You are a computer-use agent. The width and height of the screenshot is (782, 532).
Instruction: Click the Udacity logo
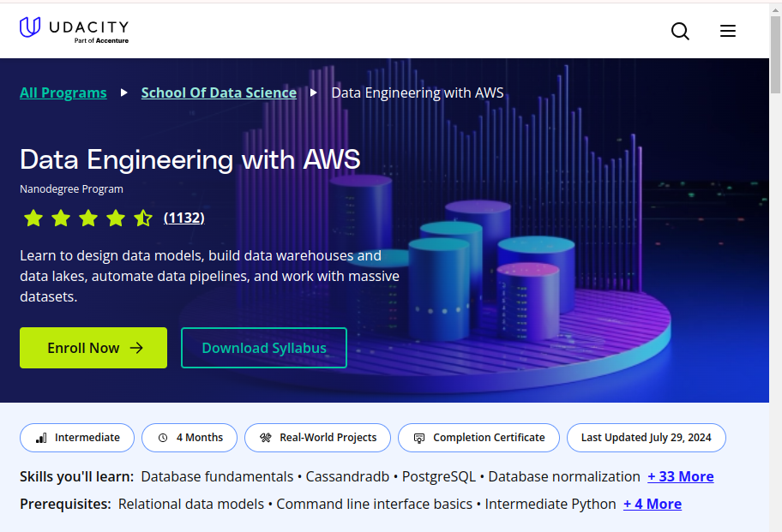click(74, 30)
